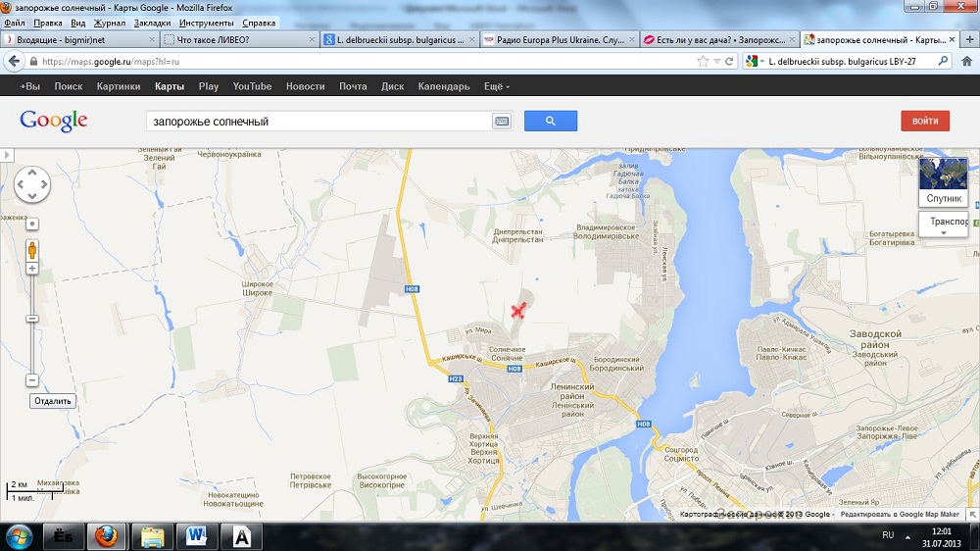The width and height of the screenshot is (980, 551).
Task: Open the Ещё dropdown in Google bar
Action: tap(496, 86)
